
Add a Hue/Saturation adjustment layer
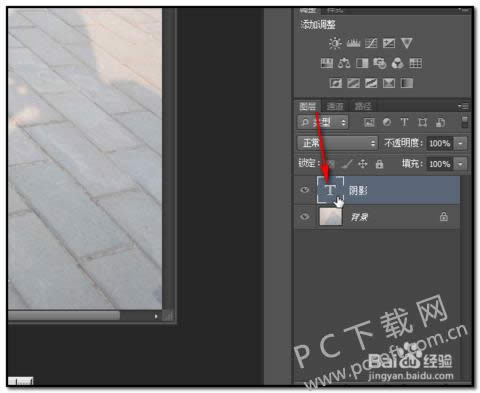coord(327,63)
